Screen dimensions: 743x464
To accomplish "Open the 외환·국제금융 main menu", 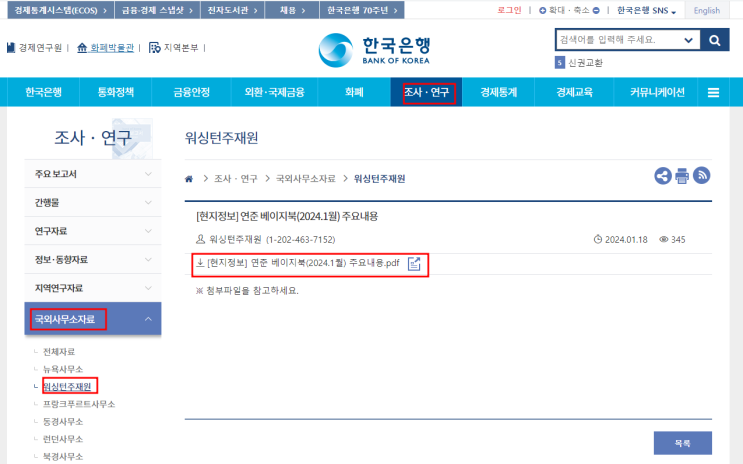I will pyautogui.click(x=274, y=92).
